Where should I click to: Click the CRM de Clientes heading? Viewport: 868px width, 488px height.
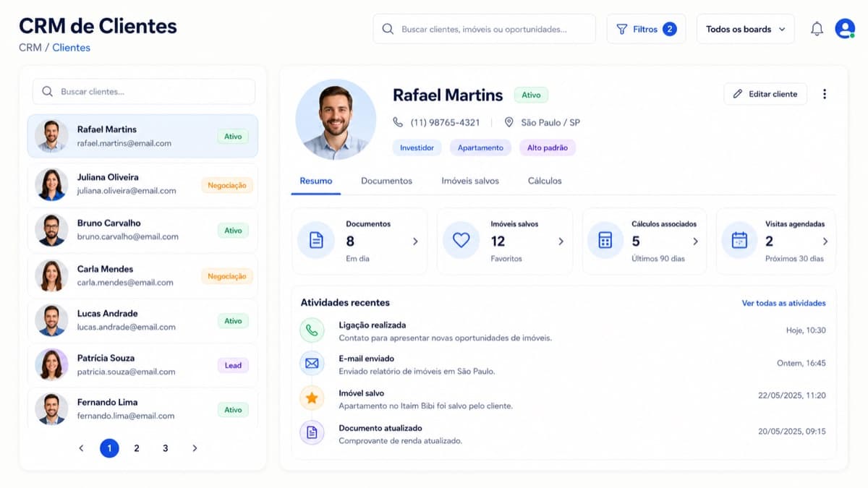point(98,26)
